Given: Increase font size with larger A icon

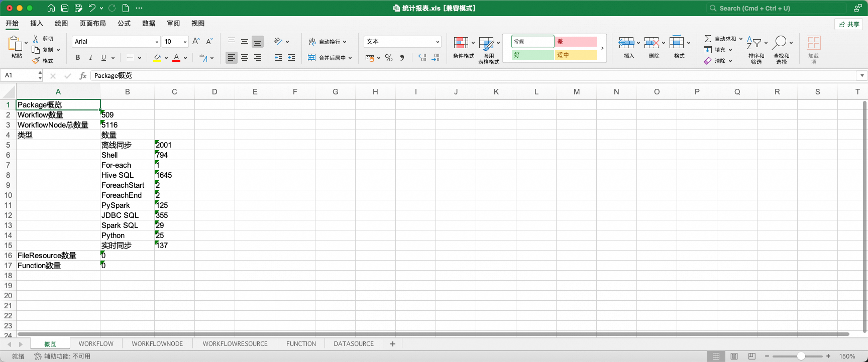Looking at the screenshot, I should [196, 41].
